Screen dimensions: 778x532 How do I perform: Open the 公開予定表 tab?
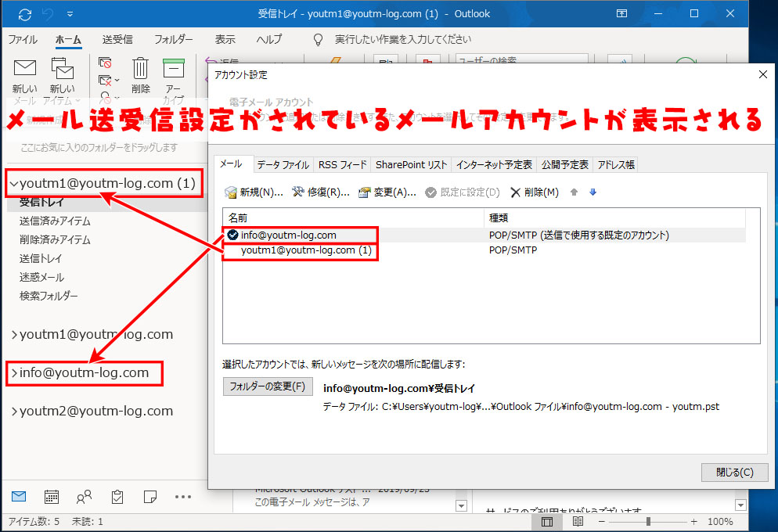pyautogui.click(x=564, y=164)
